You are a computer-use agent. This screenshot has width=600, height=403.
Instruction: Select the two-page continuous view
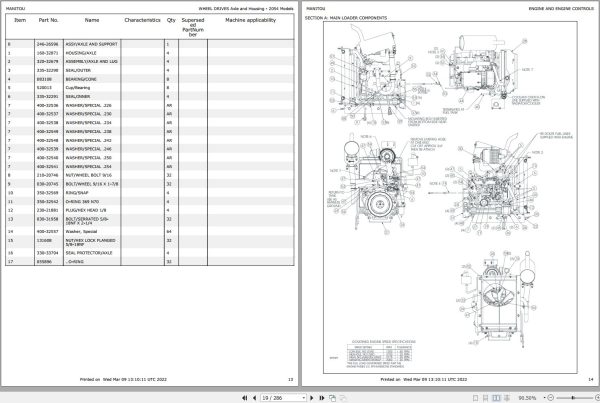[x=507, y=398]
